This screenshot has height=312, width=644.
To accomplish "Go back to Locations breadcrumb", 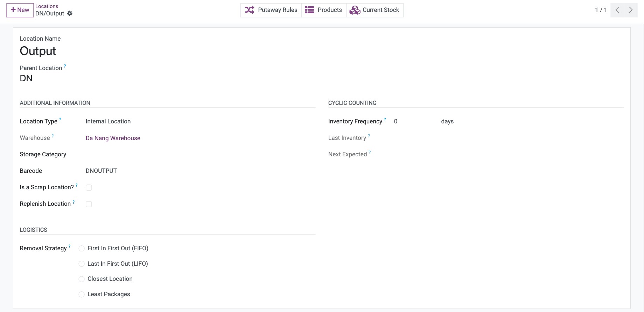I will coord(47,6).
